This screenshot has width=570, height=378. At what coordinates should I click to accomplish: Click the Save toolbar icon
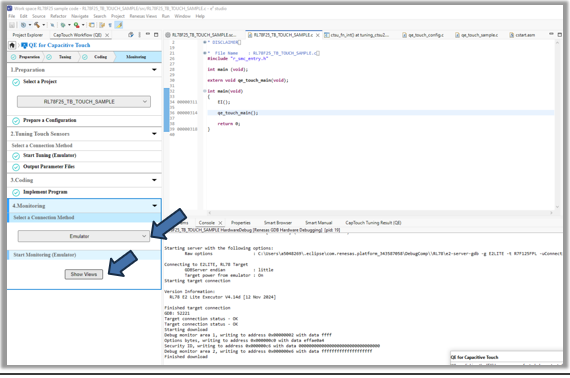(12, 25)
